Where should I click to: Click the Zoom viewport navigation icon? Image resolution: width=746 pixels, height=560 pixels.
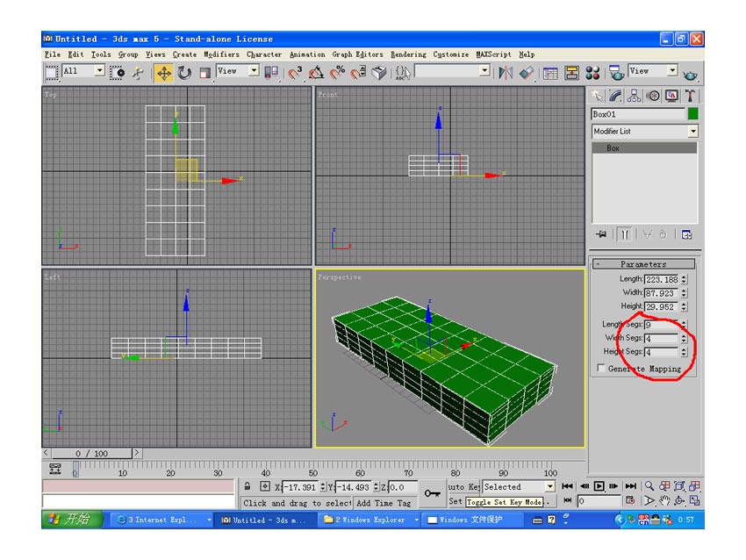click(x=649, y=486)
